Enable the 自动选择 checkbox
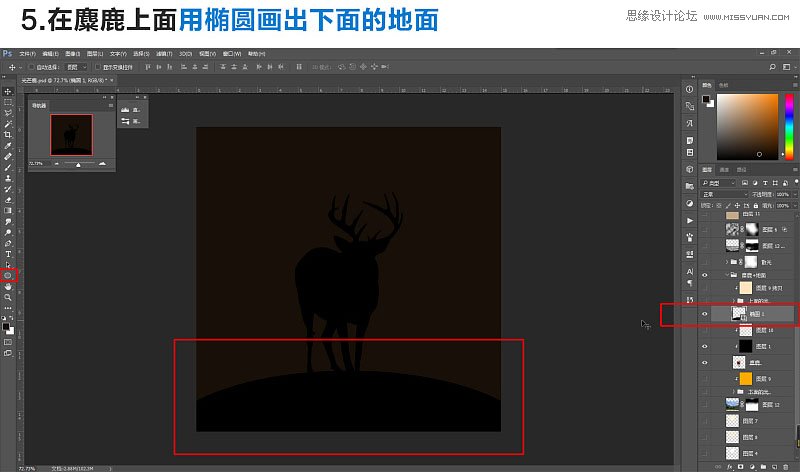This screenshot has width=800, height=472. tap(32, 67)
